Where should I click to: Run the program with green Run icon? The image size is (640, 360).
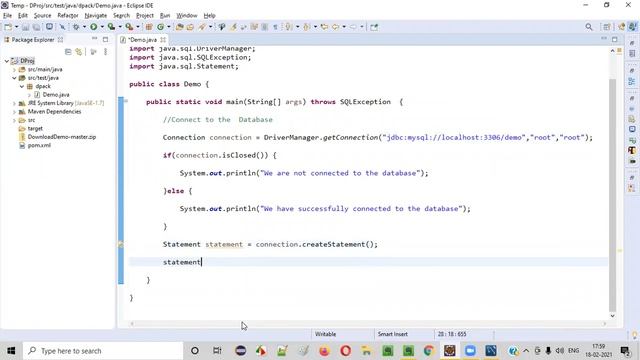(x=93, y=27)
